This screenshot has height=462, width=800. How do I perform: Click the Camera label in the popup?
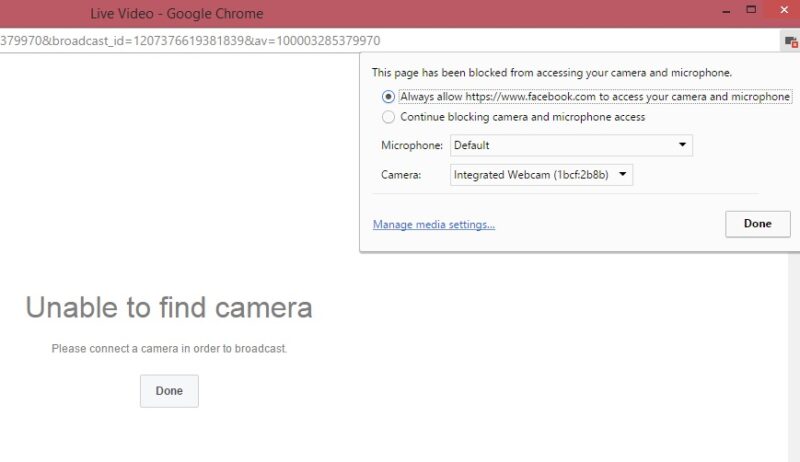tap(401, 175)
